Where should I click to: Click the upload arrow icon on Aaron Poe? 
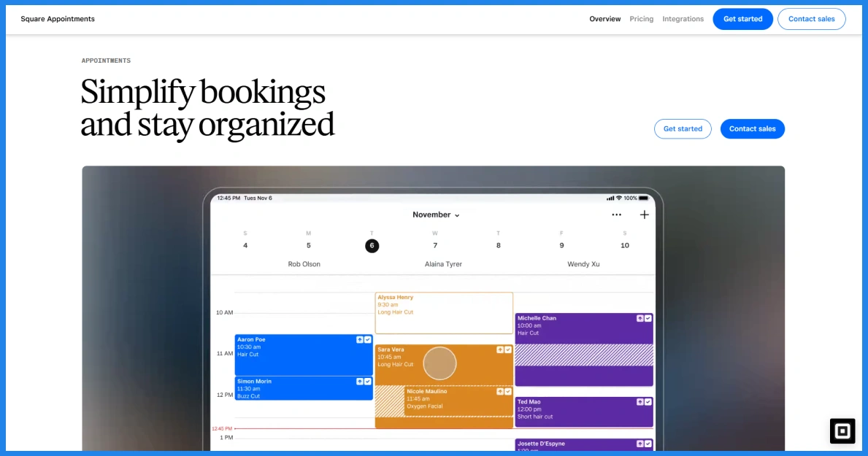[x=359, y=340]
